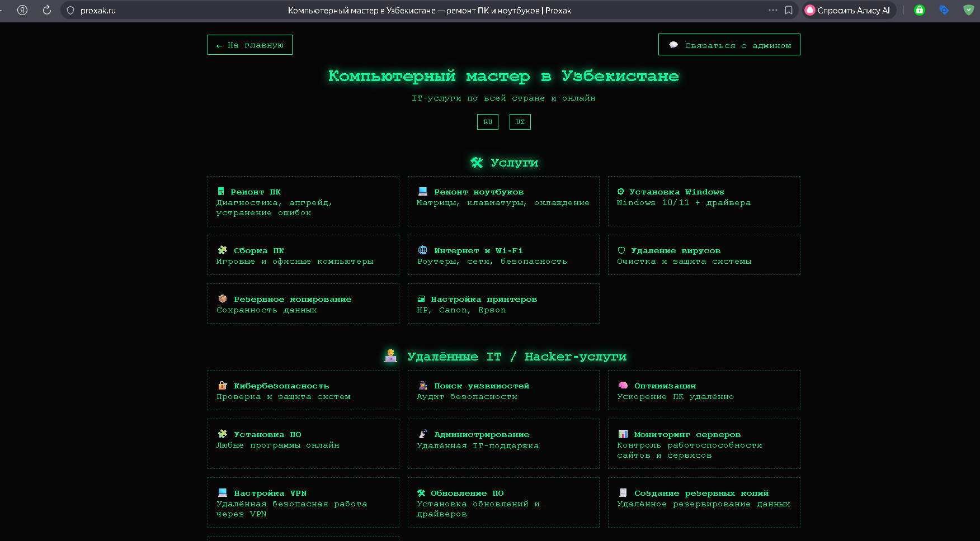Click the chart icon of Мониторинг серверов
The image size is (980, 541).
coord(623,434)
